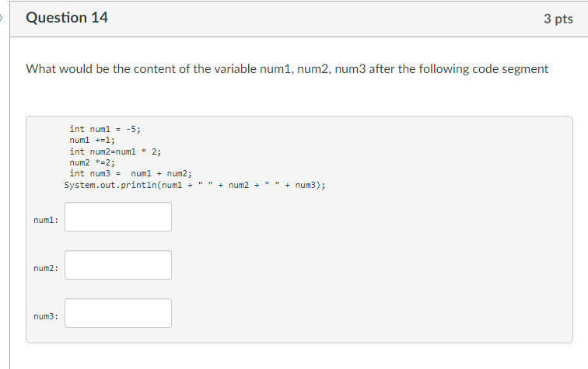588x369 pixels.
Task: Click the line "int num2=num1 * 2;"
Action: click(115, 151)
